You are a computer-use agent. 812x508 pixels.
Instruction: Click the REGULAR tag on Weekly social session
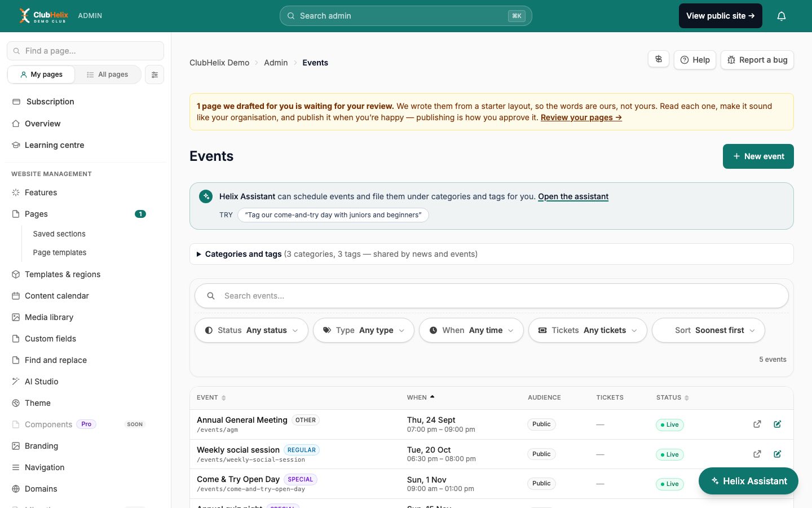(x=302, y=450)
